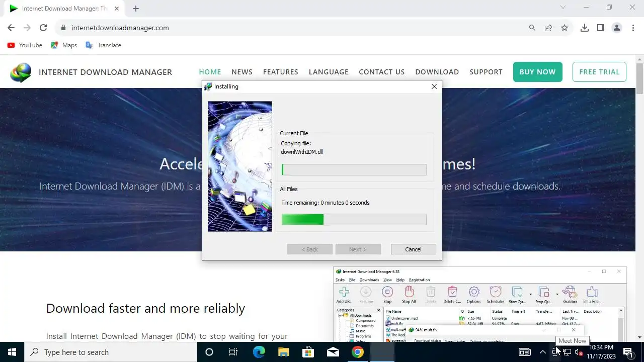The height and width of the screenshot is (362, 644).
Task: Open Mail app from taskbar
Action: pyautogui.click(x=333, y=352)
